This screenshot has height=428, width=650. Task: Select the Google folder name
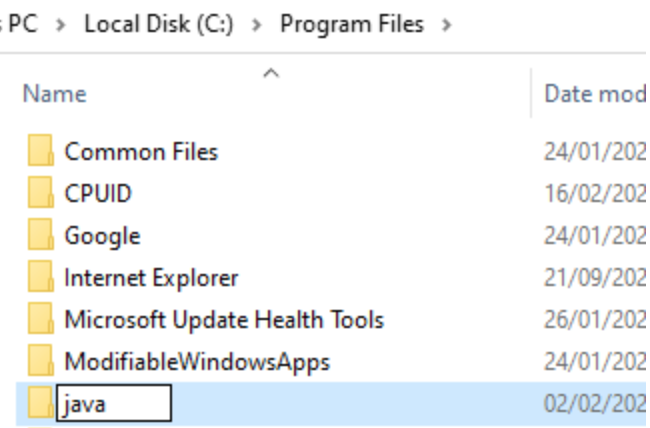pyautogui.click(x=102, y=236)
